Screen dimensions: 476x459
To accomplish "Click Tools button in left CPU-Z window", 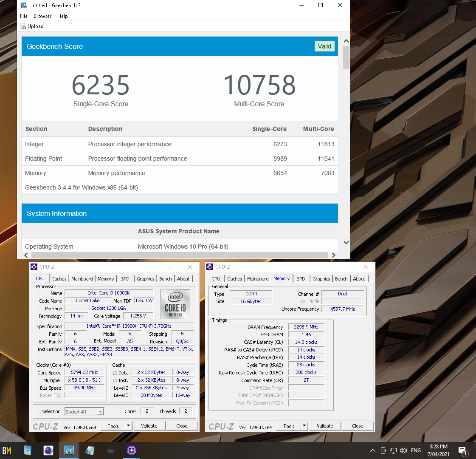I will (113, 426).
